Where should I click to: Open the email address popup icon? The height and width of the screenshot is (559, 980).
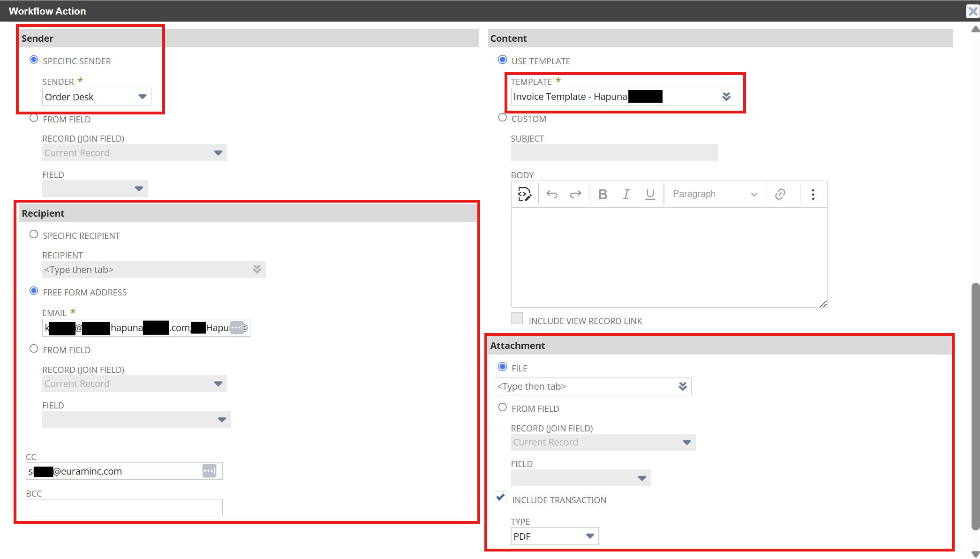click(237, 327)
